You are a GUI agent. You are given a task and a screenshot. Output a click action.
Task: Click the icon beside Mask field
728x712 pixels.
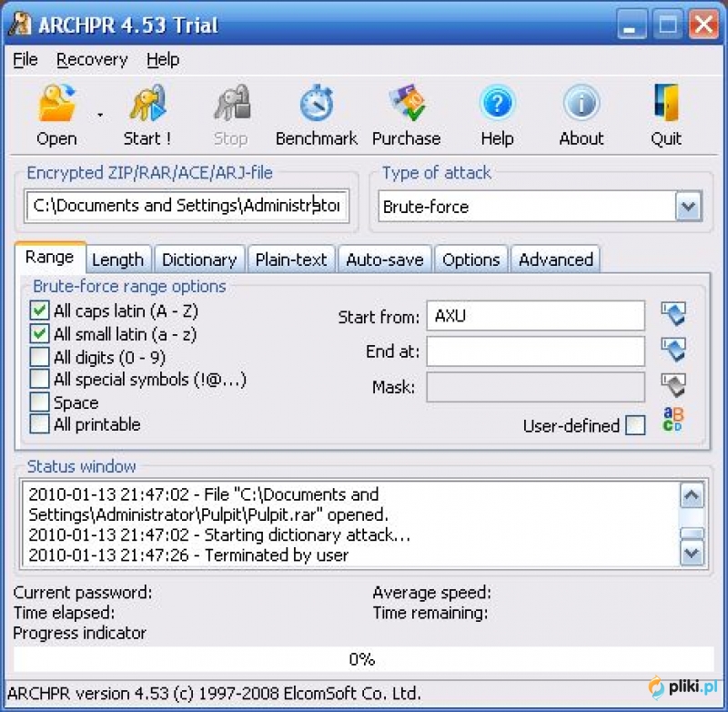pyautogui.click(x=673, y=385)
